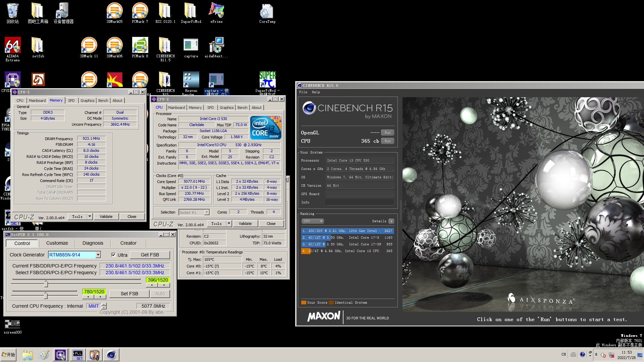Open the Recycle Bin desktop icon
This screenshot has width=644, height=362.
pyautogui.click(x=13, y=13)
